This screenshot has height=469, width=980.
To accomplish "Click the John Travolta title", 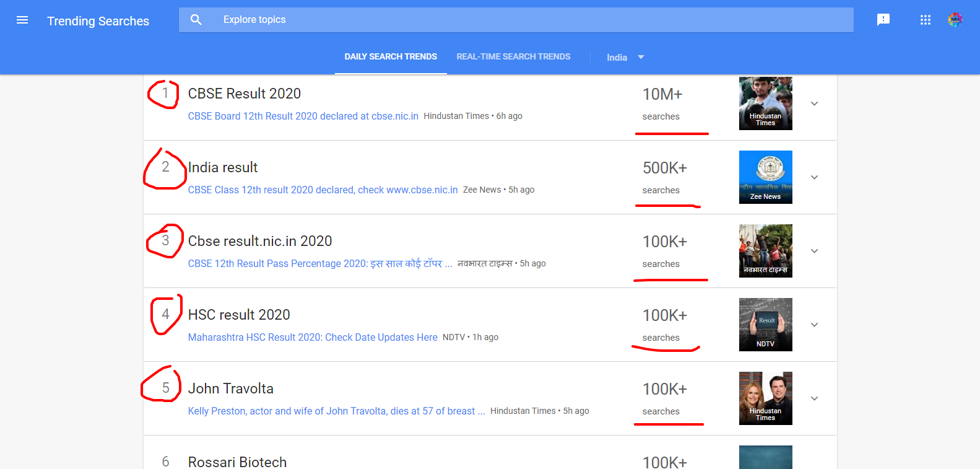I will tap(231, 388).
